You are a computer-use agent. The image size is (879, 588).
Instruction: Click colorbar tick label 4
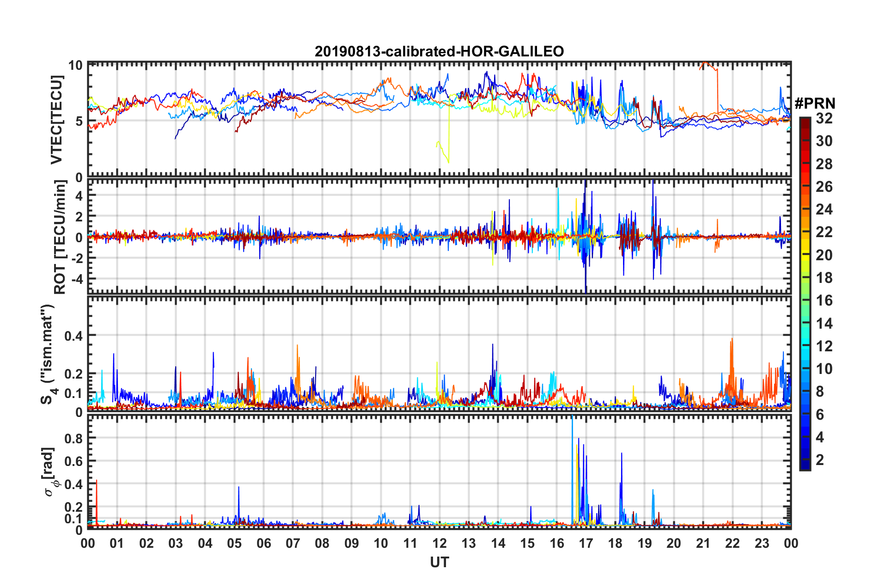click(820, 437)
